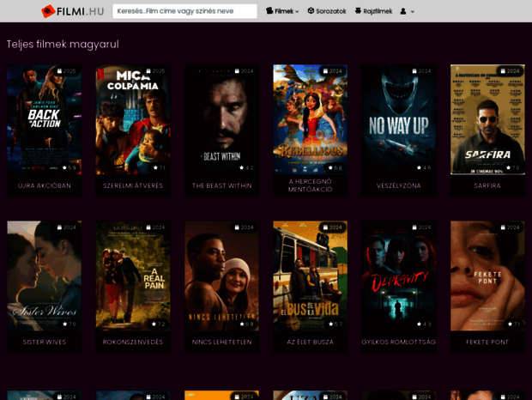
Task: Open the Sarfira poster
Action: [x=487, y=119]
